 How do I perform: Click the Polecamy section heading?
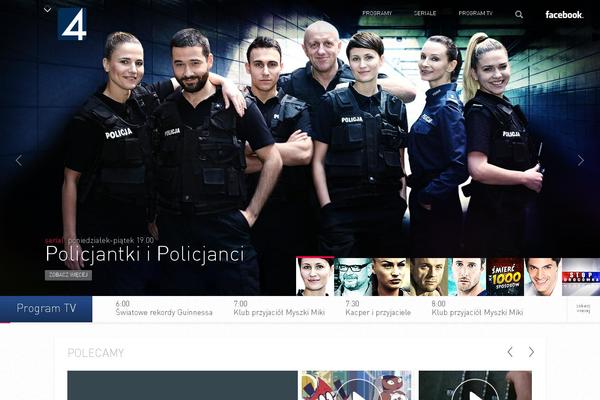point(96,353)
